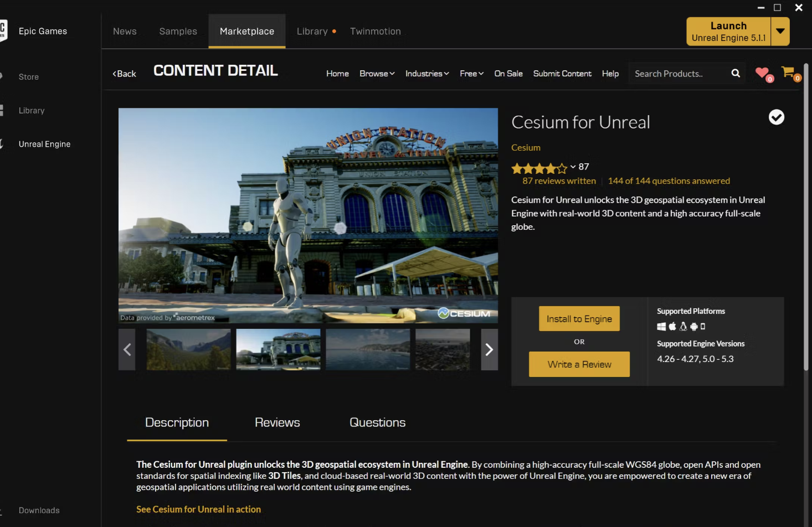This screenshot has height=527, width=812.
Task: Click the iOS device platform icon
Action: pyautogui.click(x=703, y=327)
